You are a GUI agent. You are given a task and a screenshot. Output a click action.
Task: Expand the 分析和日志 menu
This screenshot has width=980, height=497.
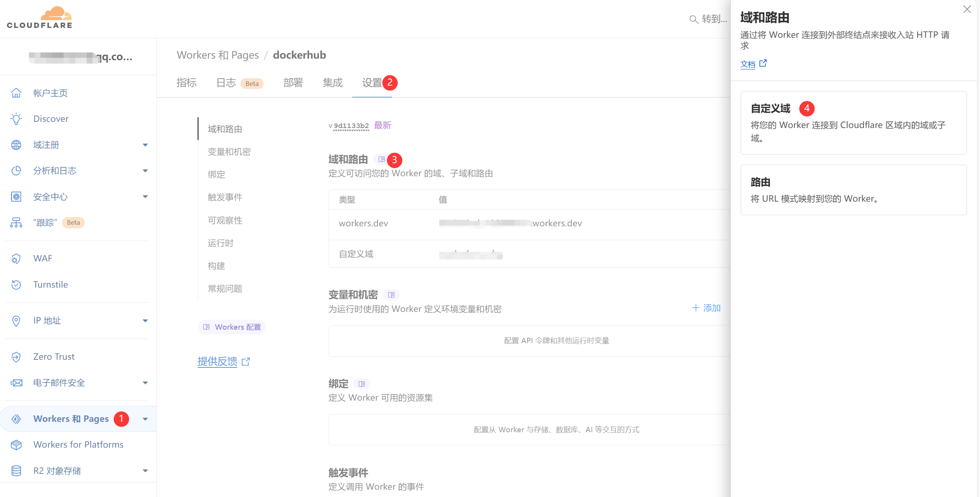tap(145, 170)
